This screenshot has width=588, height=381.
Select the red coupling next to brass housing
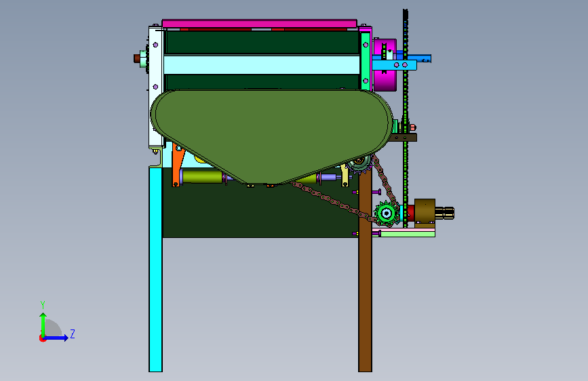410,213
